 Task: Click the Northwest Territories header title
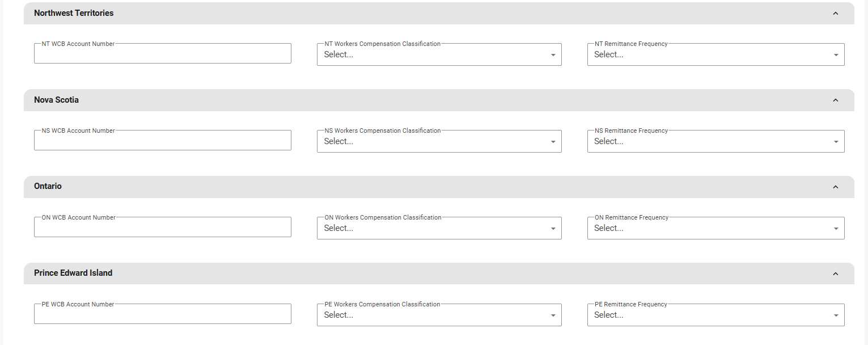pyautogui.click(x=74, y=13)
